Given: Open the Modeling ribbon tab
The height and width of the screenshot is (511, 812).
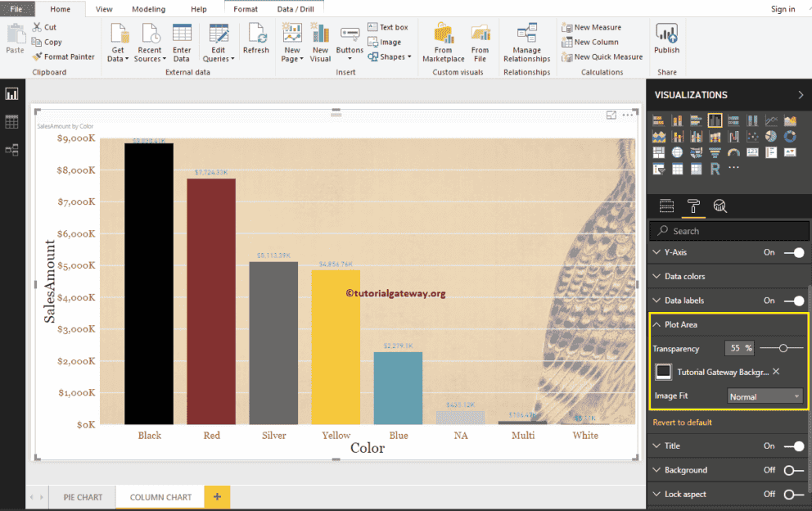Looking at the screenshot, I should click(149, 9).
